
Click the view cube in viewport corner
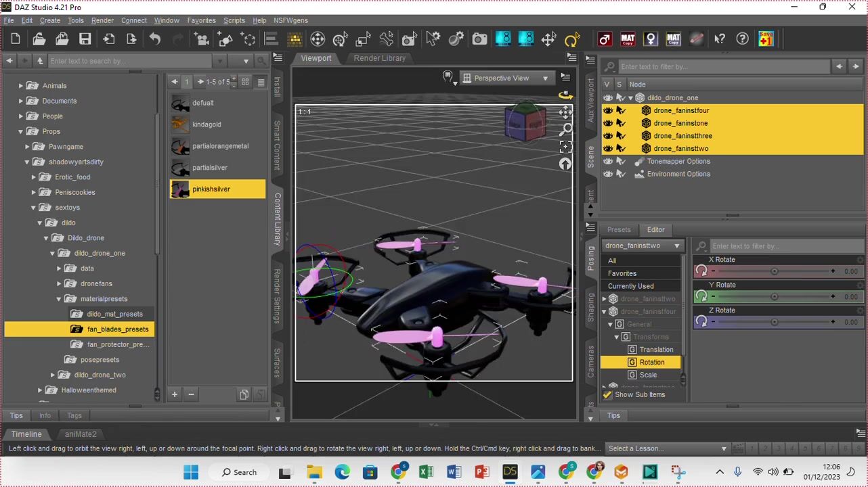525,123
